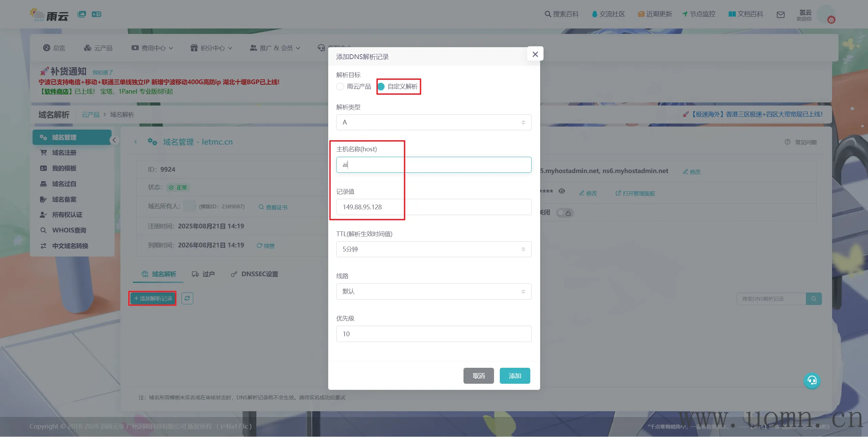
Task: Select the 雨云产品 radio option
Action: coord(340,87)
